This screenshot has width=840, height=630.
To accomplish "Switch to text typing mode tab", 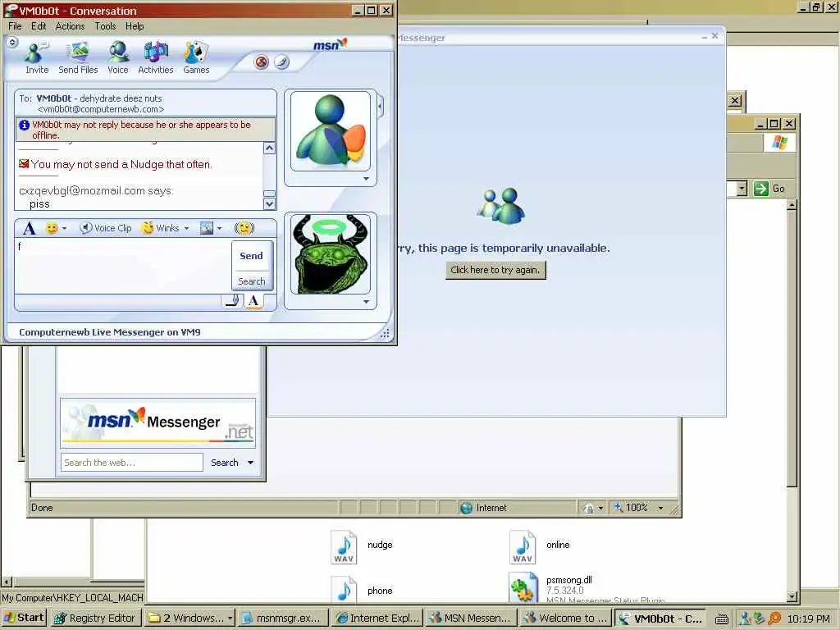I will tap(253, 300).
